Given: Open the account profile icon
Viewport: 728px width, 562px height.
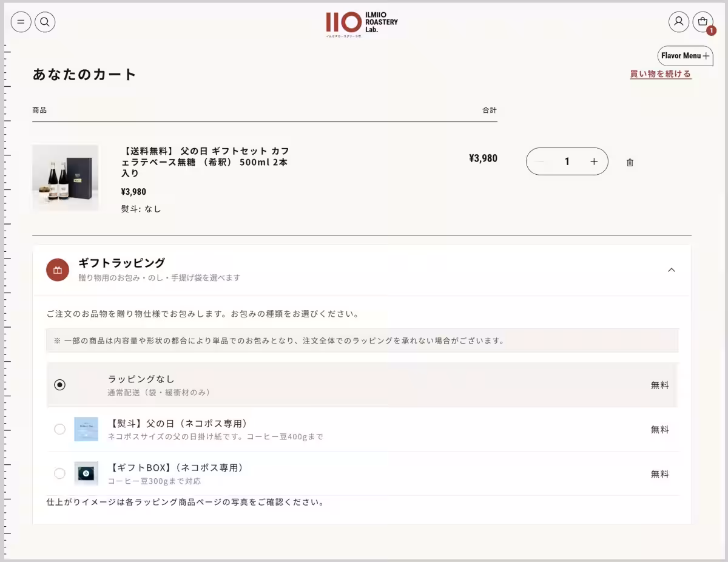Looking at the screenshot, I should [x=679, y=22].
